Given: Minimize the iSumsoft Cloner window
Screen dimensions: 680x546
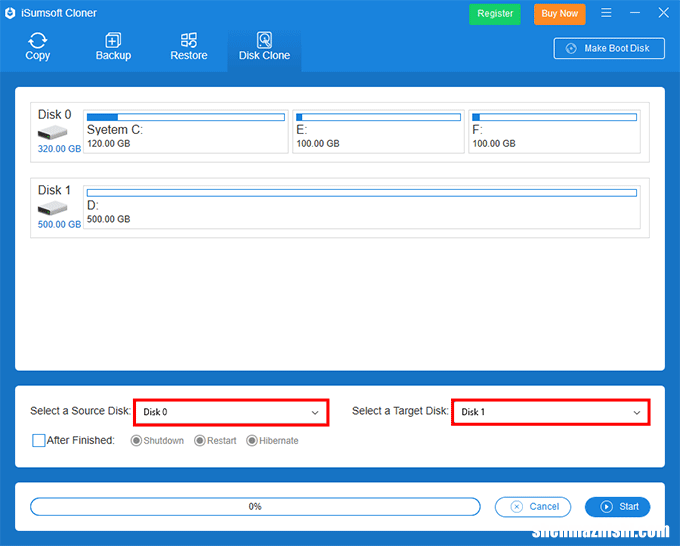Looking at the screenshot, I should click(x=635, y=13).
